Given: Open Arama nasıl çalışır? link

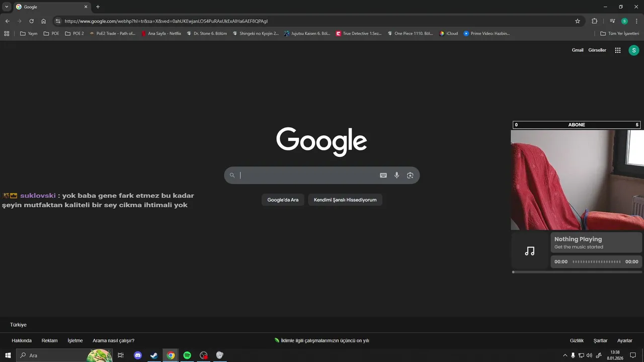Looking at the screenshot, I should tap(113, 340).
